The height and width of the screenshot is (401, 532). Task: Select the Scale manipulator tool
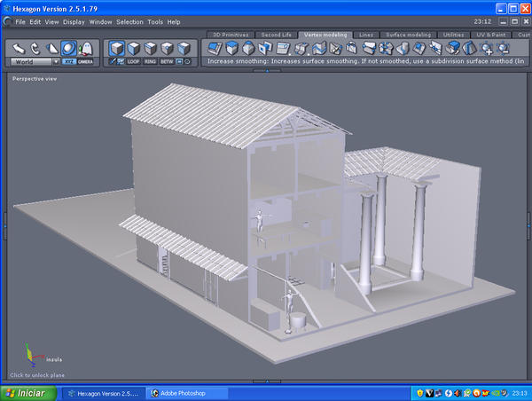tap(51, 48)
